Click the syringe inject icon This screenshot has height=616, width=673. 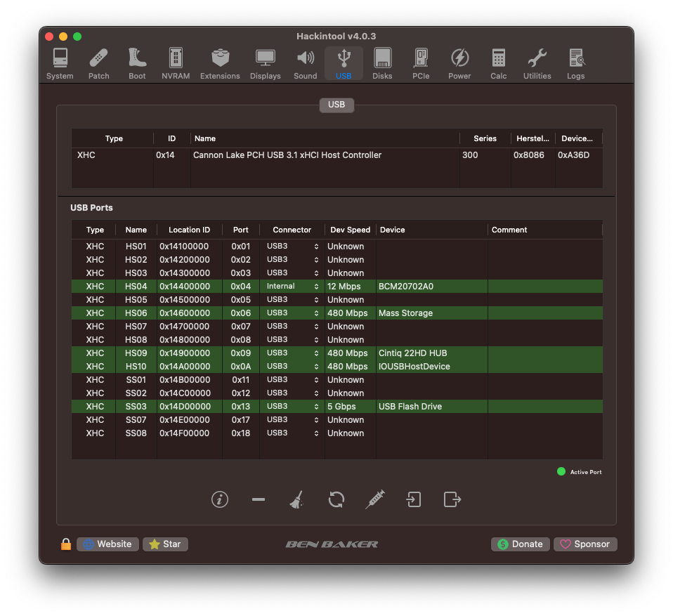click(x=375, y=499)
